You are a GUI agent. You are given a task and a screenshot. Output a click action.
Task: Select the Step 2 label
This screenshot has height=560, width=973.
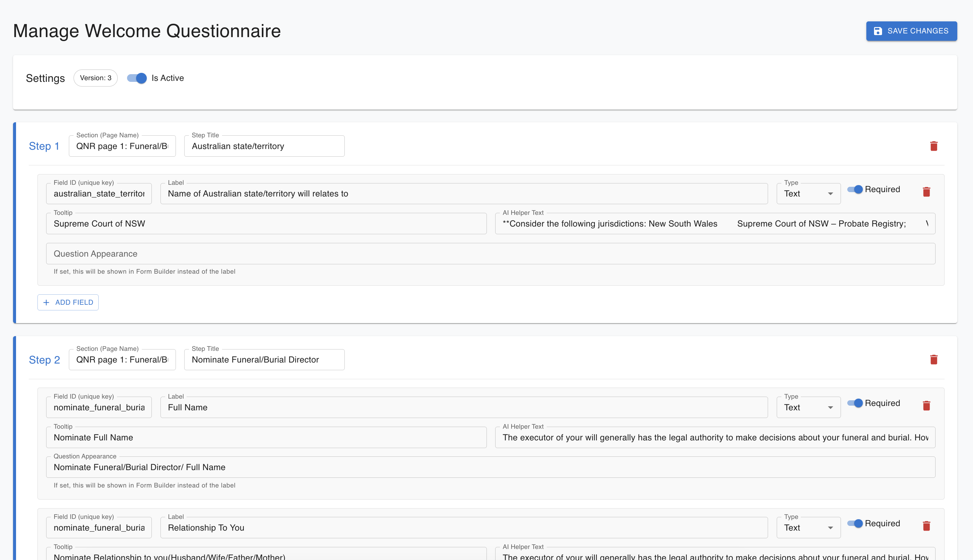pos(44,360)
